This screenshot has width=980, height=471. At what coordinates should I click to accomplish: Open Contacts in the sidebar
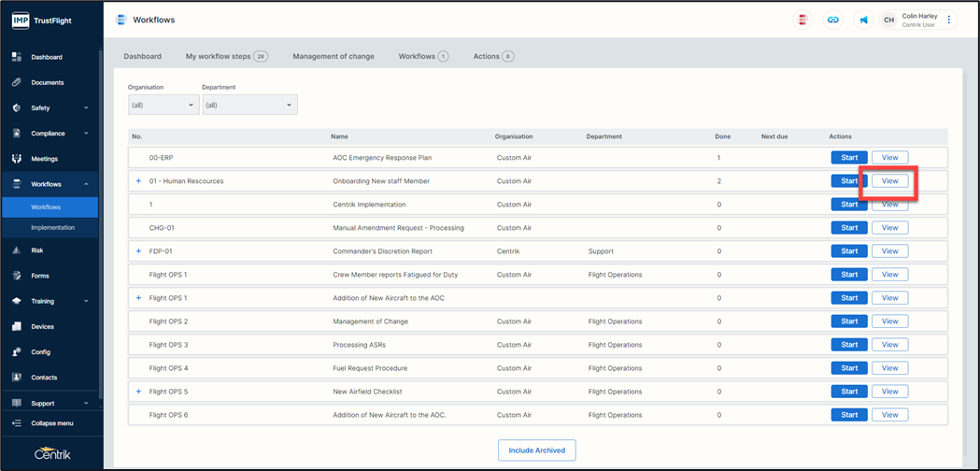(44, 378)
